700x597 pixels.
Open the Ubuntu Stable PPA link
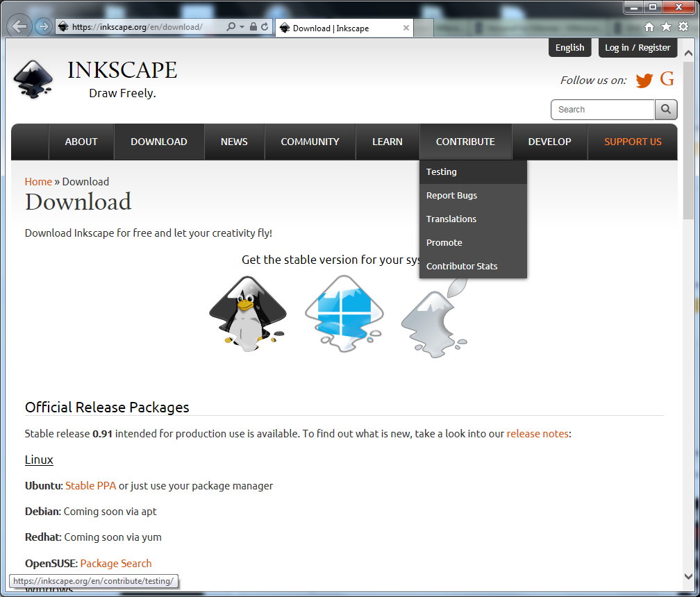[90, 485]
